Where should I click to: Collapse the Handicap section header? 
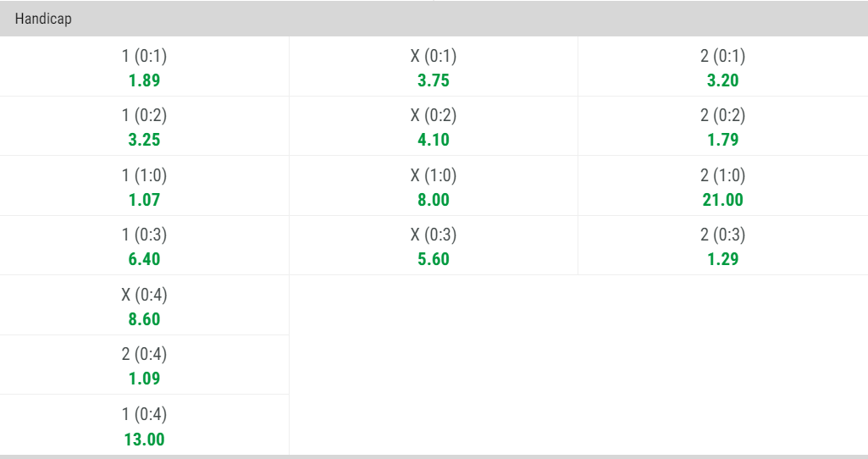point(434,19)
